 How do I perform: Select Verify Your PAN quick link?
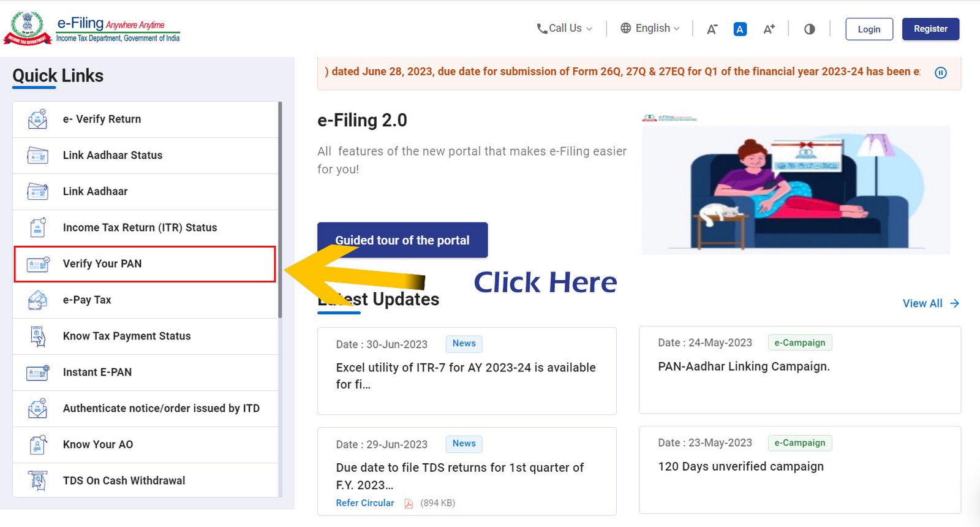(x=145, y=264)
